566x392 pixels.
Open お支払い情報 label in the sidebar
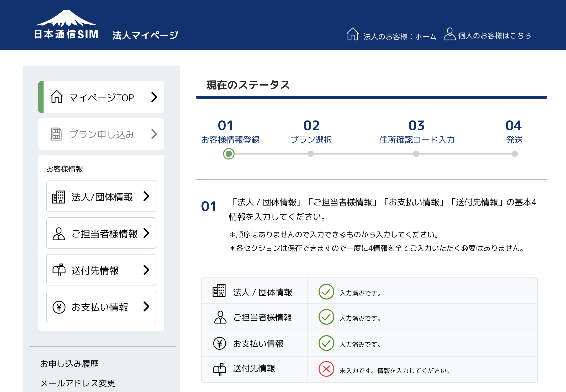pyautogui.click(x=100, y=307)
